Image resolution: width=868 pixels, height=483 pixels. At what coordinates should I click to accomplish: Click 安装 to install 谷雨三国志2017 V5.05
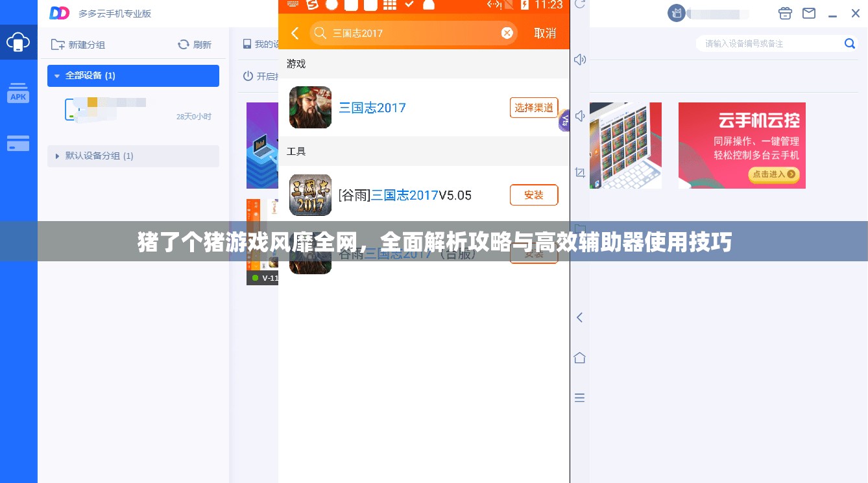coord(534,194)
